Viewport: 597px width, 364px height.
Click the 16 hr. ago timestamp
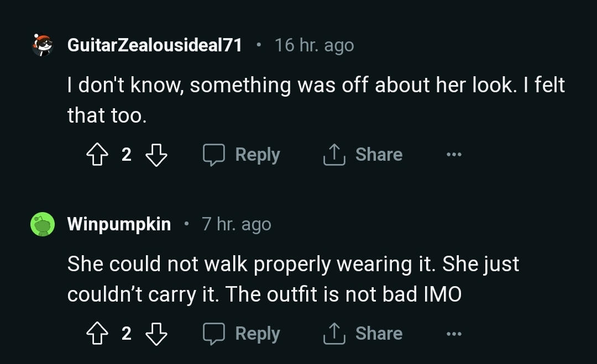point(314,45)
